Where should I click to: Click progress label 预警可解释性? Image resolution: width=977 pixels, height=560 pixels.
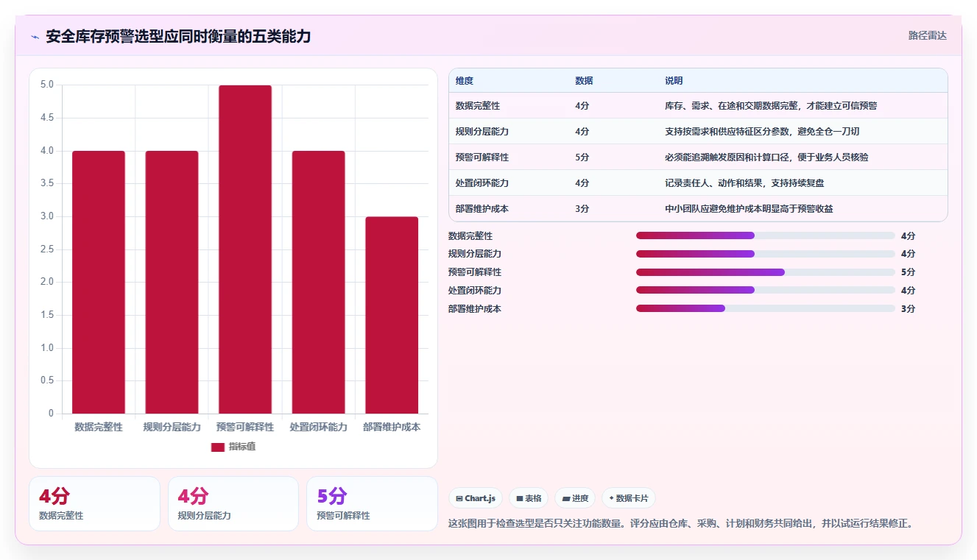[475, 272]
